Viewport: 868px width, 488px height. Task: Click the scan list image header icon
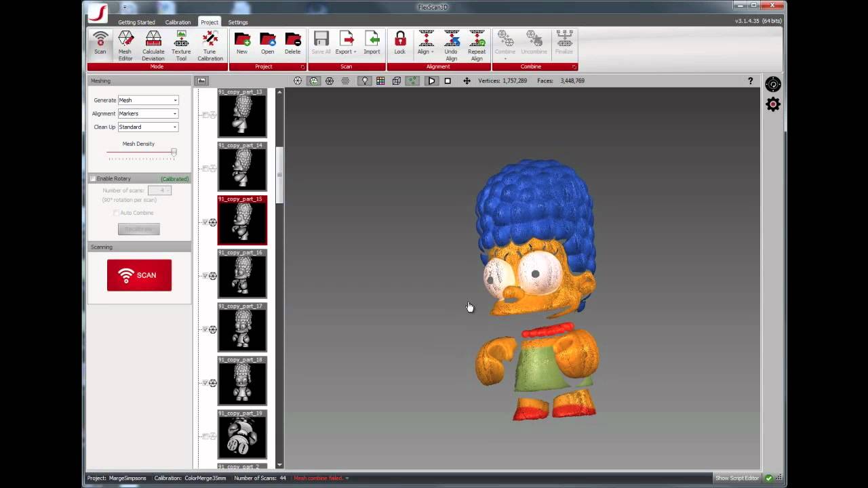pos(201,81)
